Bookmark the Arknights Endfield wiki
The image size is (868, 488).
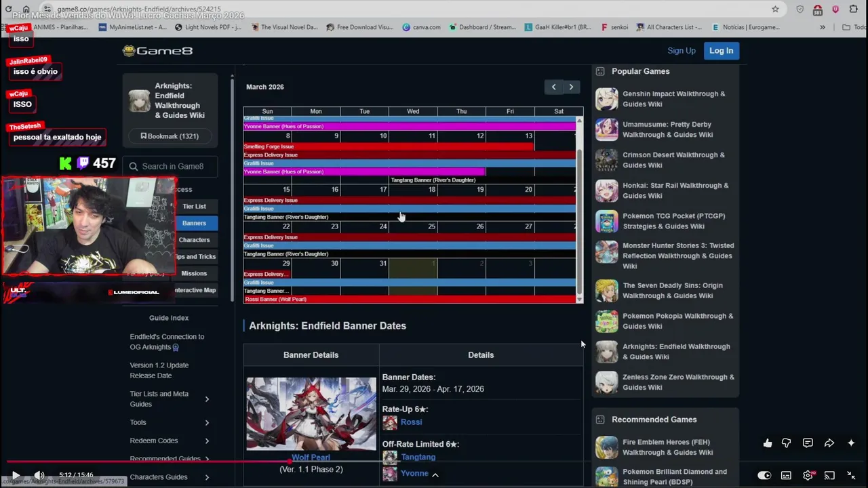click(x=170, y=136)
